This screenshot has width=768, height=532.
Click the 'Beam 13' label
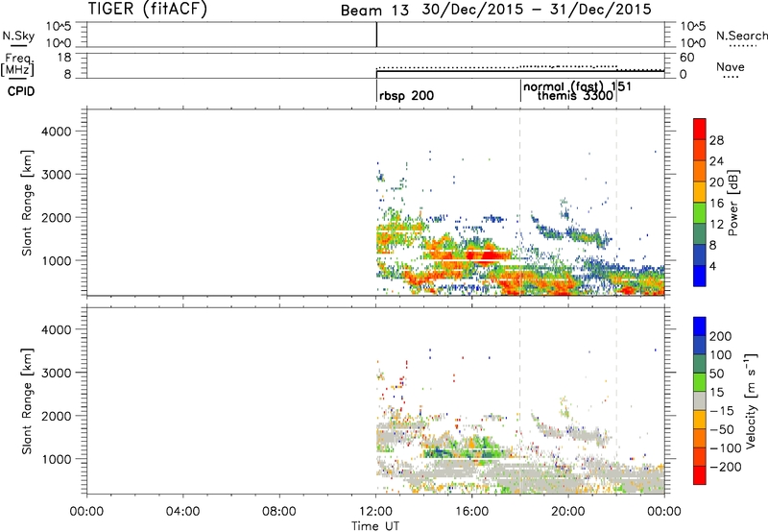point(374,11)
